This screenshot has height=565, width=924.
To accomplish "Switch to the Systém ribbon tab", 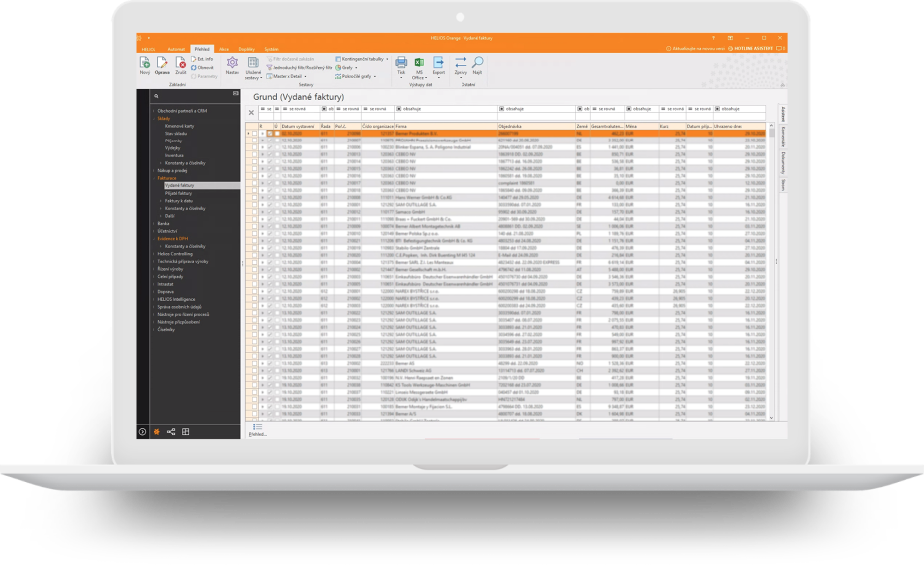I will click(272, 49).
